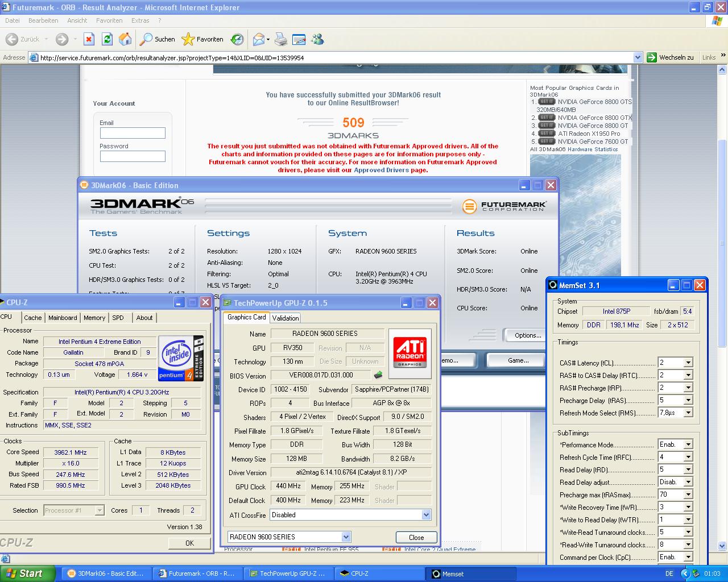The width and height of the screenshot is (728, 582).
Task: Open the Hardware Statistics link
Action: click(x=592, y=149)
